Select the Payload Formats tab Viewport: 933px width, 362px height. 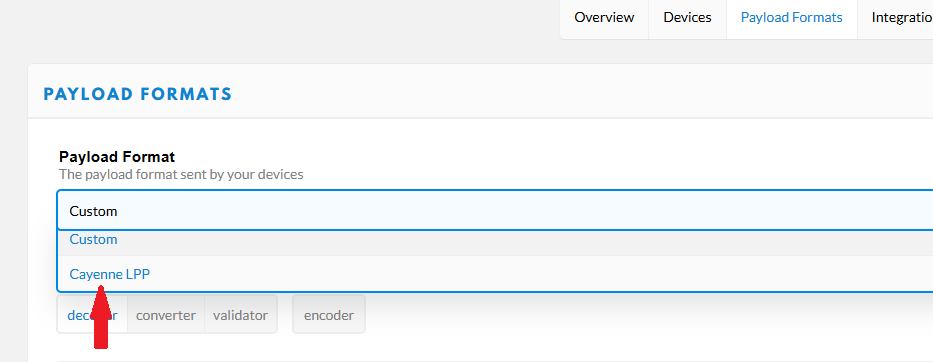point(791,18)
